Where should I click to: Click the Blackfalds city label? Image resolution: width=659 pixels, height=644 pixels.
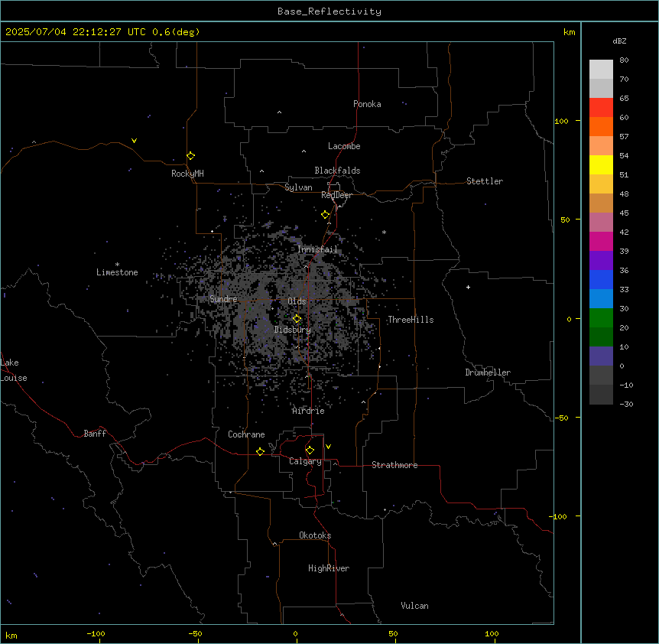click(337, 171)
